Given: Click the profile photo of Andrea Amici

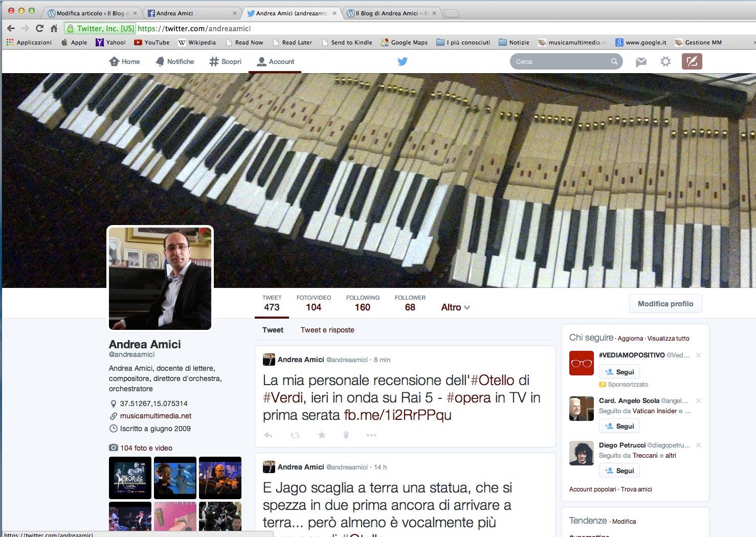Looking at the screenshot, I should click(160, 278).
